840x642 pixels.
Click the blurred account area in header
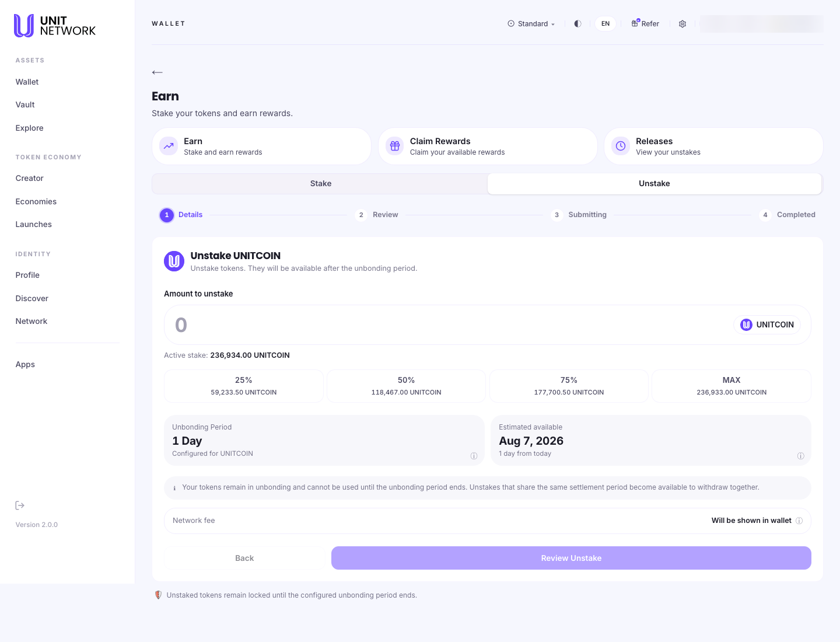[761, 24]
